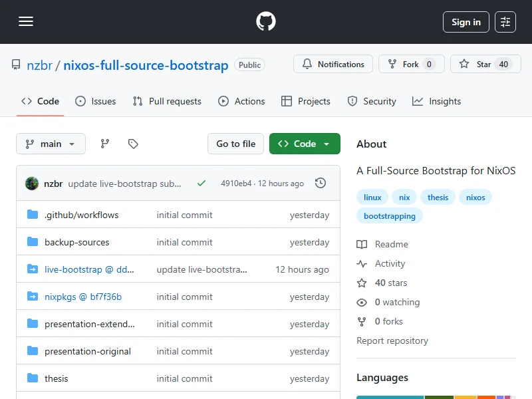Screen dimensions: 532x399
Task: Open commit history clock icon
Action: (x=321, y=183)
